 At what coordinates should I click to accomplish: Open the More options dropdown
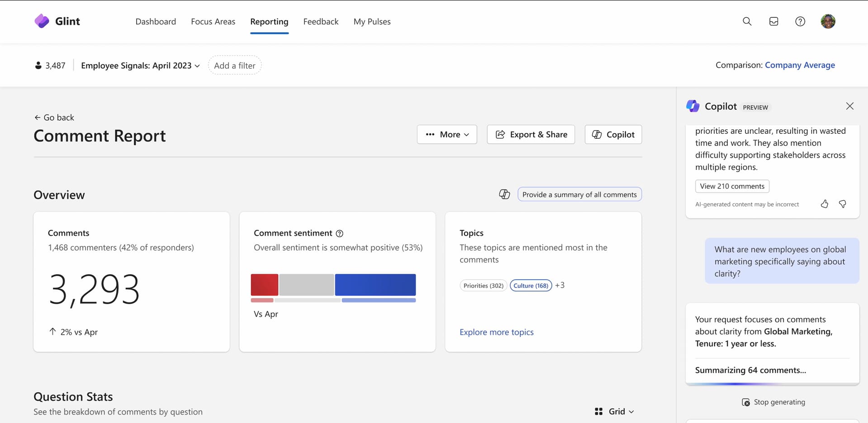pyautogui.click(x=447, y=135)
